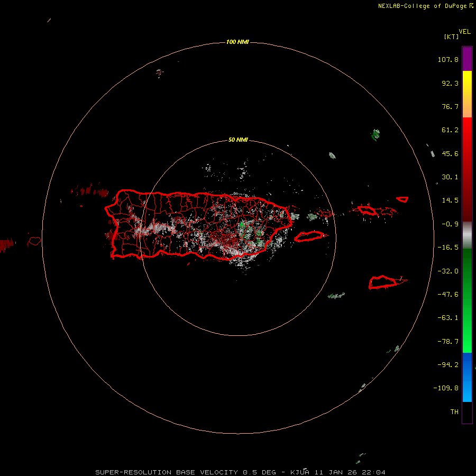Click the -63.1 legend value
The height and width of the screenshot is (476, 476).
pos(448,318)
